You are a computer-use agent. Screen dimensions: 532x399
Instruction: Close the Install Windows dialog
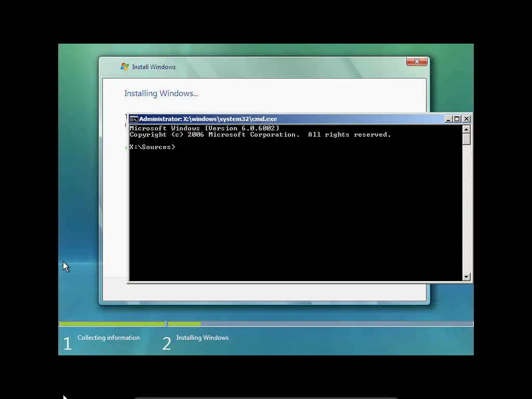click(417, 61)
